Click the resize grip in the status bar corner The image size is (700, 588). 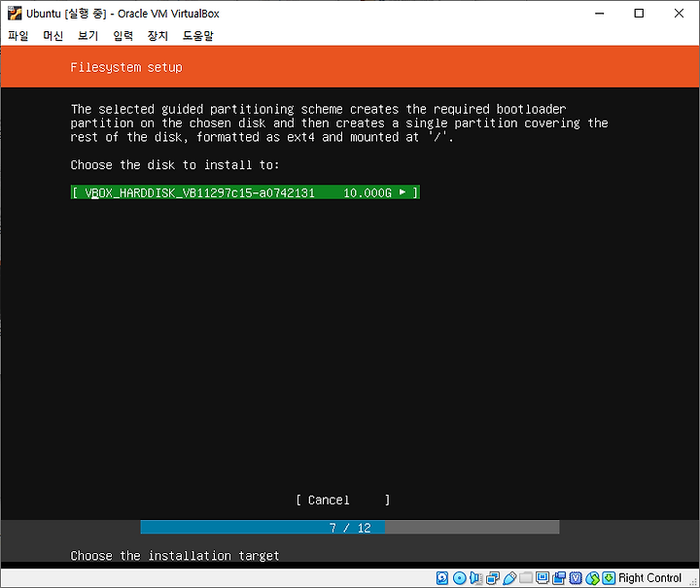(x=693, y=581)
